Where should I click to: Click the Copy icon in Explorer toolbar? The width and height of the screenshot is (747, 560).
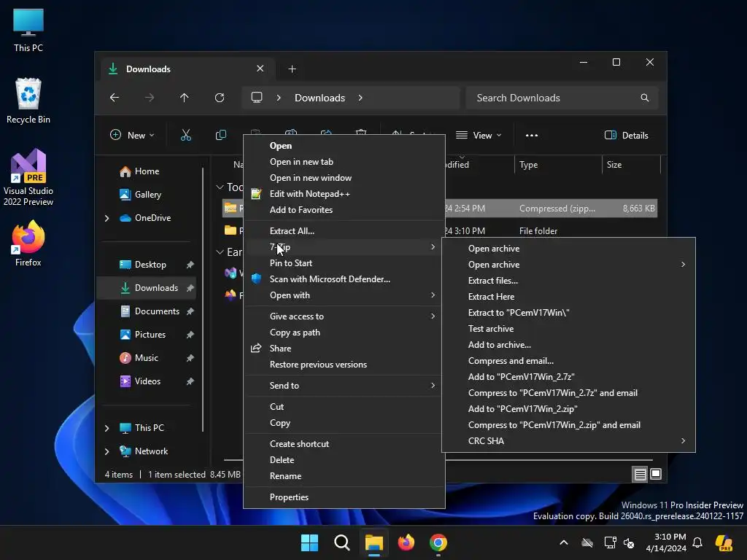(x=220, y=135)
